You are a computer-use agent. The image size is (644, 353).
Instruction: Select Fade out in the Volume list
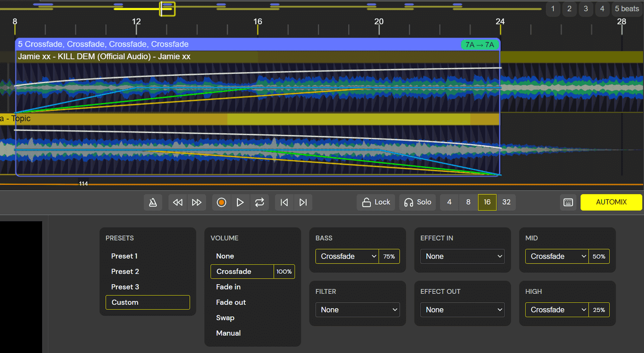pyautogui.click(x=231, y=302)
